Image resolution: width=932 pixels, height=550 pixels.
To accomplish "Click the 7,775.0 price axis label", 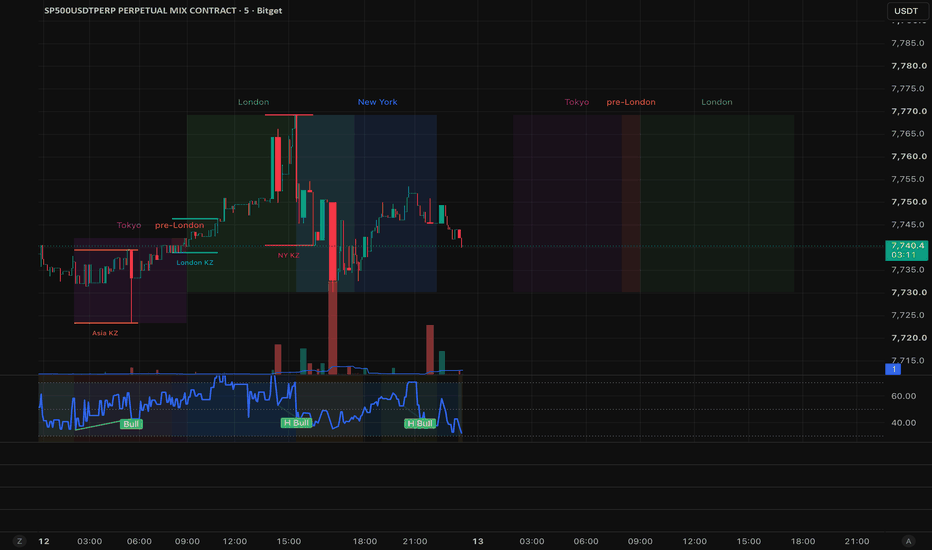I will (908, 89).
